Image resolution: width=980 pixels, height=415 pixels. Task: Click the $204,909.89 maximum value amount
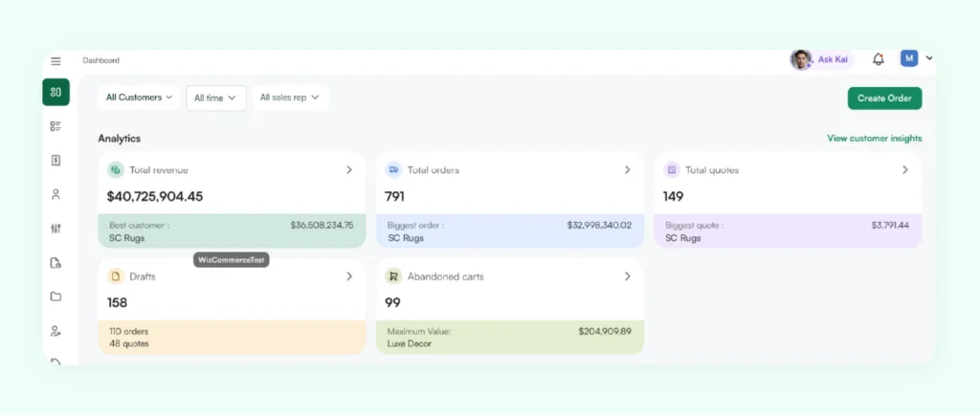pyautogui.click(x=605, y=332)
